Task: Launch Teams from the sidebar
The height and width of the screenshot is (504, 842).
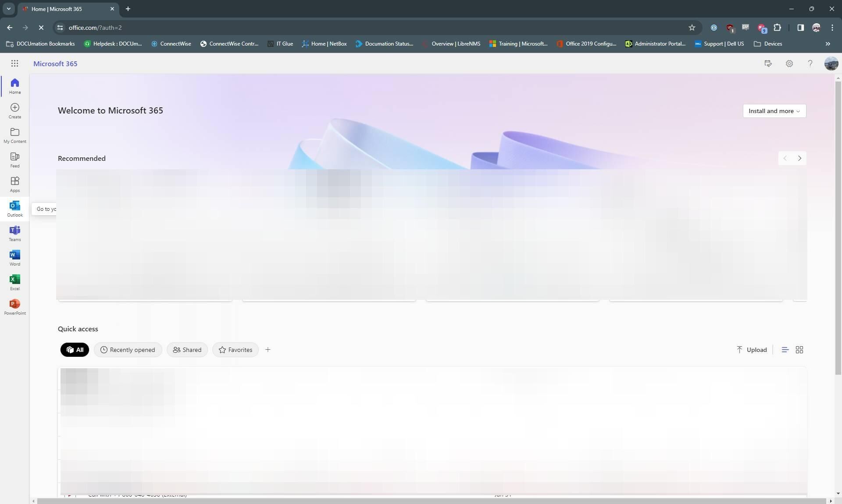Action: coord(14,233)
